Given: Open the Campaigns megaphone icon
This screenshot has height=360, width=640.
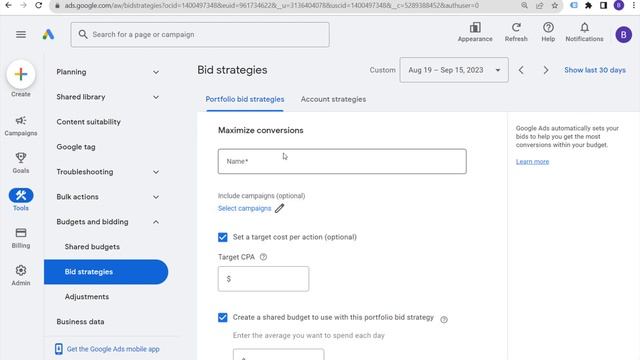Looking at the screenshot, I should pos(21,121).
